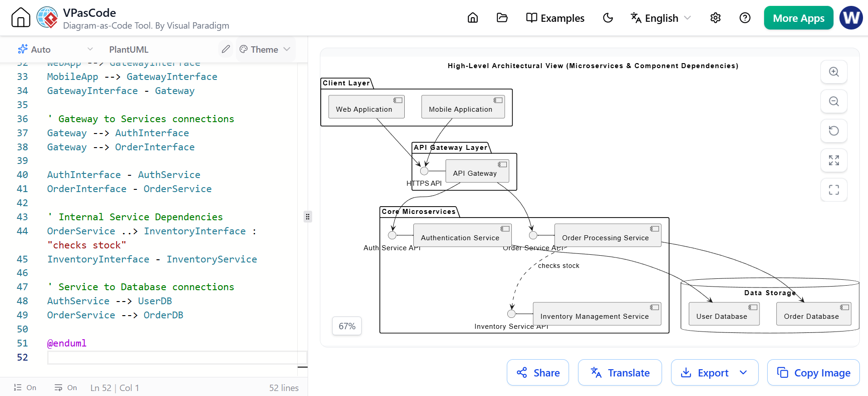Click the Inventory Management Service component

[x=597, y=314]
